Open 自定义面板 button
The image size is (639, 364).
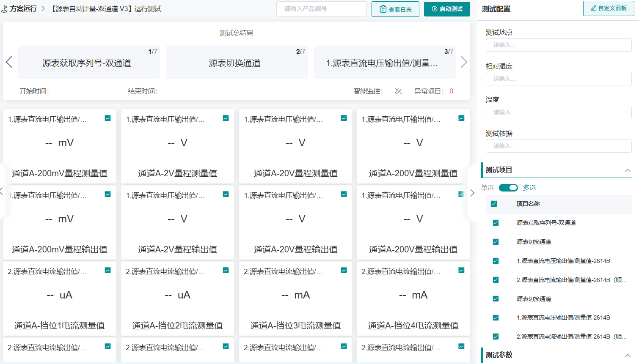(x=609, y=8)
